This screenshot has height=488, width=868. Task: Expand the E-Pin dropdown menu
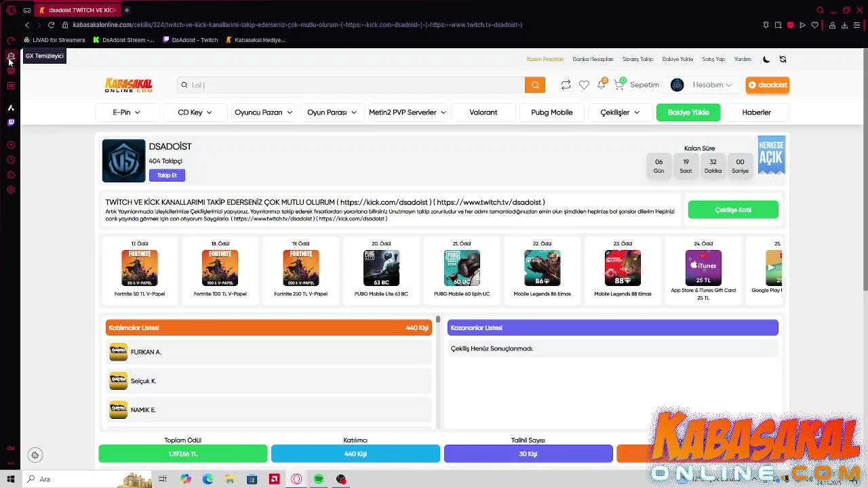[x=127, y=113]
